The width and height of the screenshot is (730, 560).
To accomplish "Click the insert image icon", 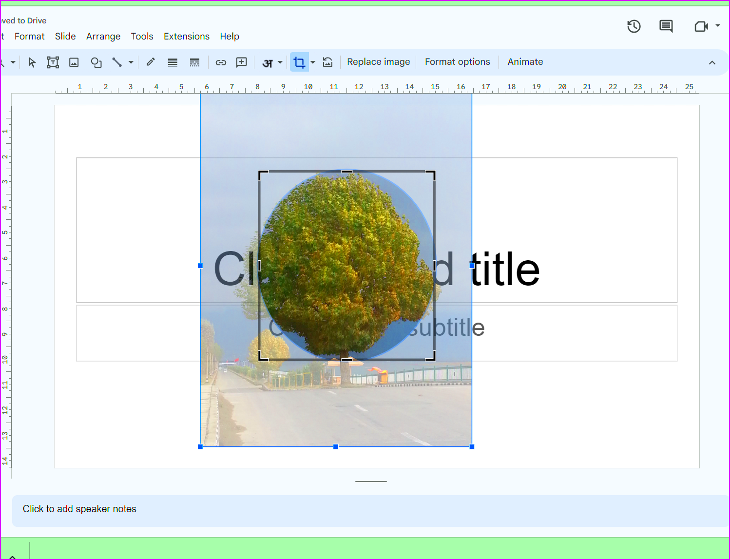I will pyautogui.click(x=74, y=62).
